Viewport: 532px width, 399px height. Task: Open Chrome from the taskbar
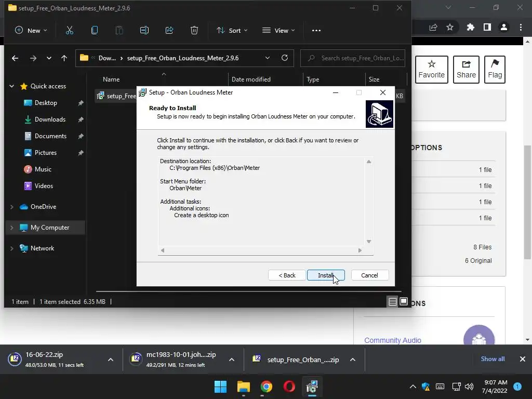[x=267, y=387]
